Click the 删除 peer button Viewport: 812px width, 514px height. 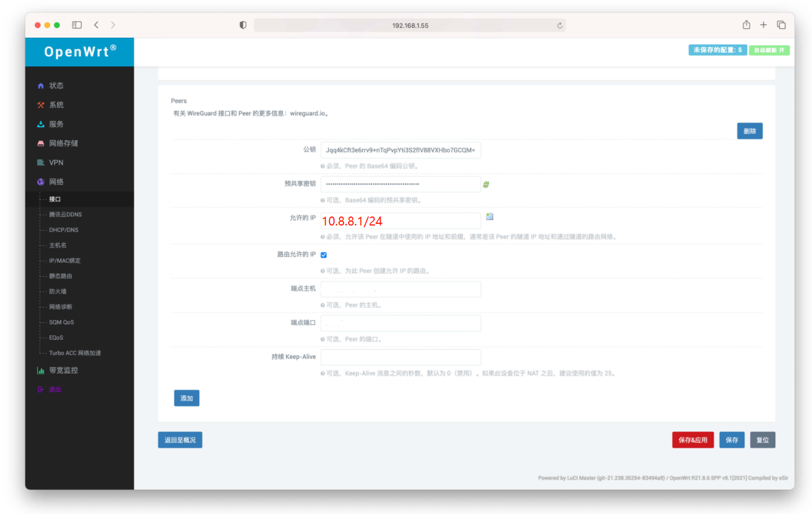click(750, 131)
